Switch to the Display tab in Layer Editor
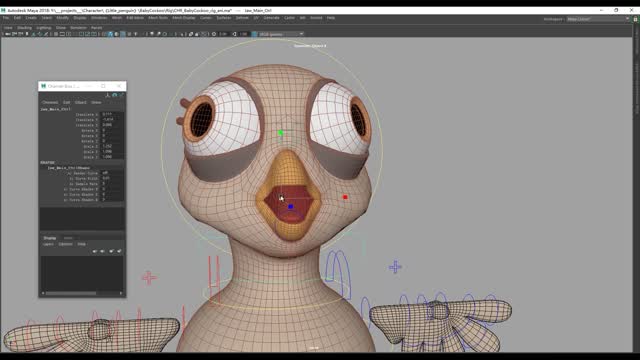The height and width of the screenshot is (360, 640). click(50, 238)
